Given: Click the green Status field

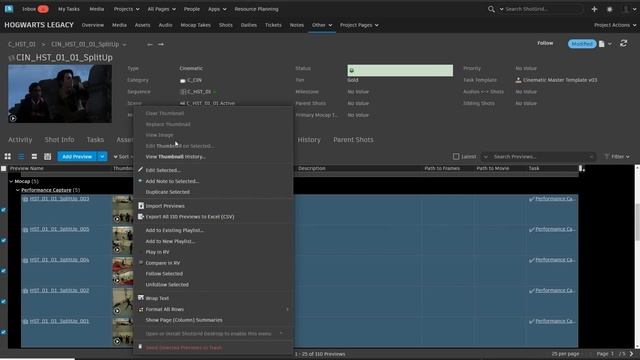Looking at the screenshot, I should tap(400, 70).
